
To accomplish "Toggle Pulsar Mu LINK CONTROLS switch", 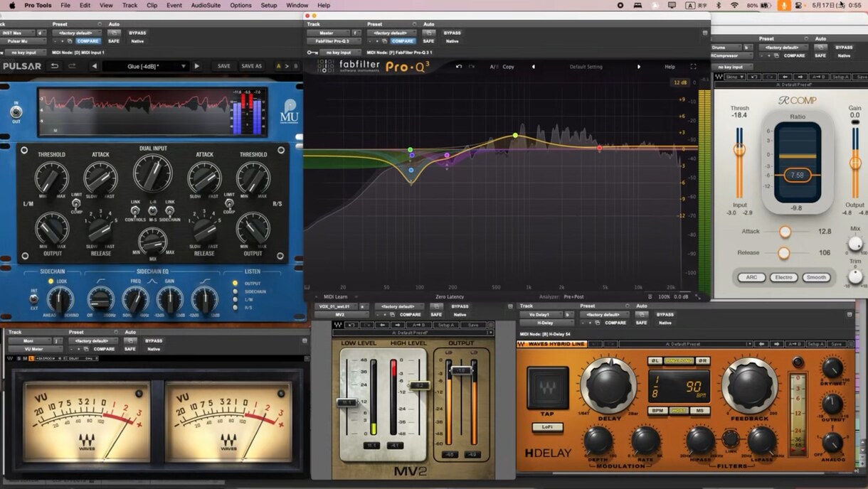I will coord(135,211).
